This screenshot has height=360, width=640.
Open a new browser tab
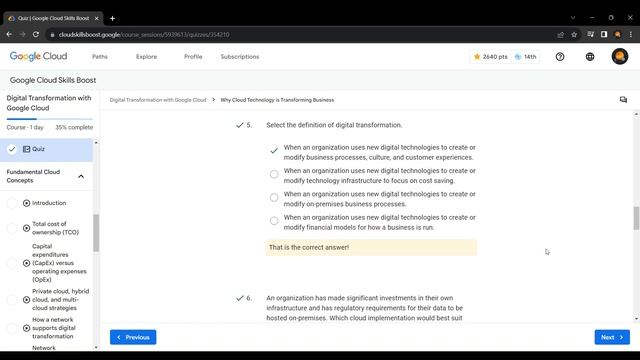coord(112,18)
